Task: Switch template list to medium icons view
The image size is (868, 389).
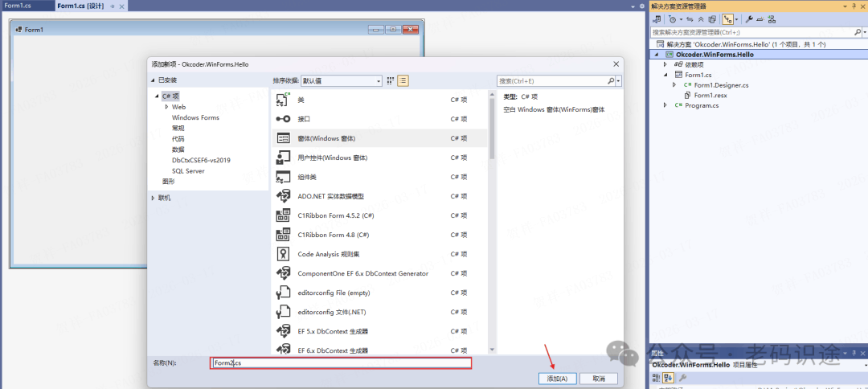Action: 403,81
